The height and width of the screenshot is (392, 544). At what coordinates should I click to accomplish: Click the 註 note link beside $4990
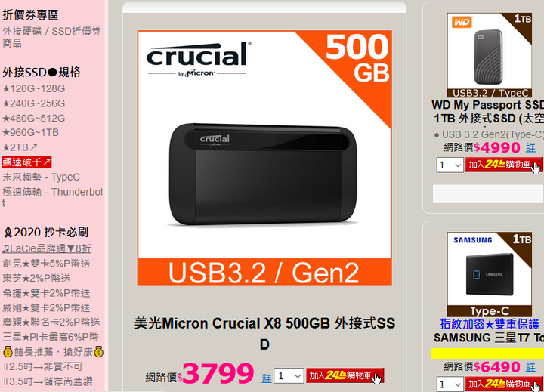[530, 148]
